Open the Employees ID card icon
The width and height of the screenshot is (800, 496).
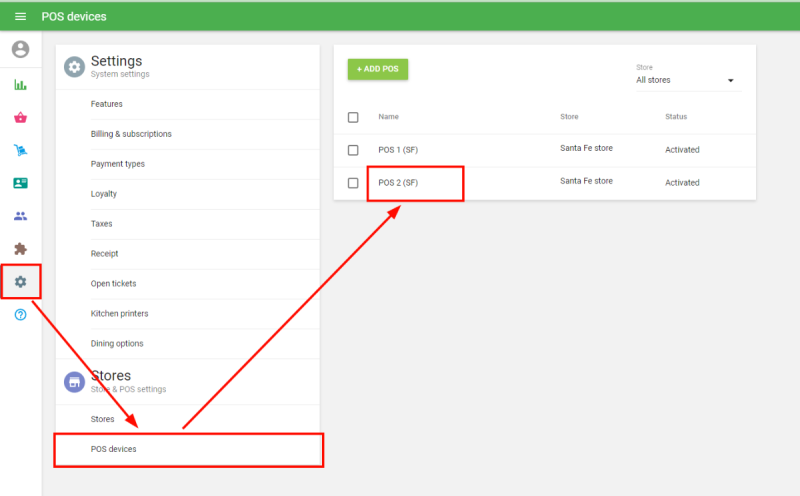click(20, 183)
